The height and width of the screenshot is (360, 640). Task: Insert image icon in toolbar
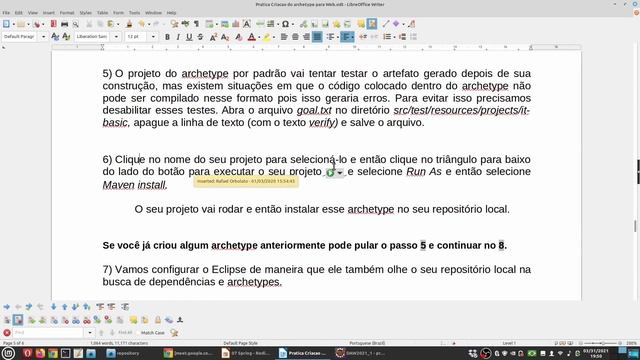pyautogui.click(x=225, y=24)
